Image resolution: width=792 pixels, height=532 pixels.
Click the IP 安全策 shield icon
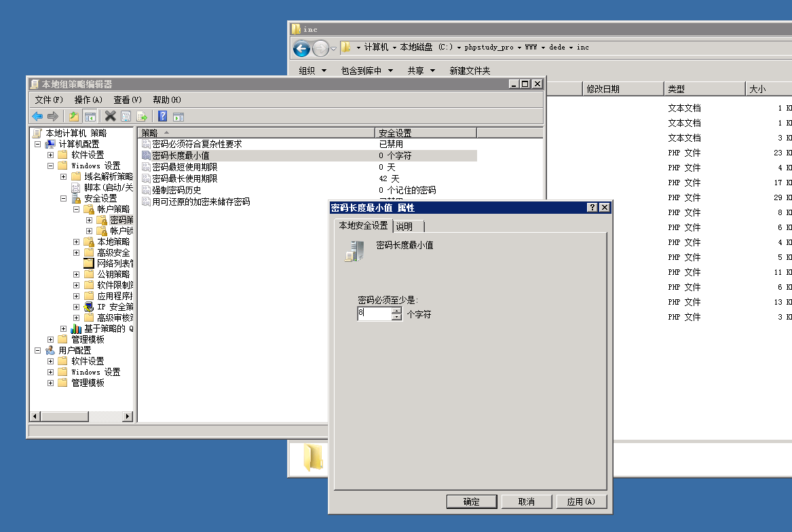pos(89,307)
